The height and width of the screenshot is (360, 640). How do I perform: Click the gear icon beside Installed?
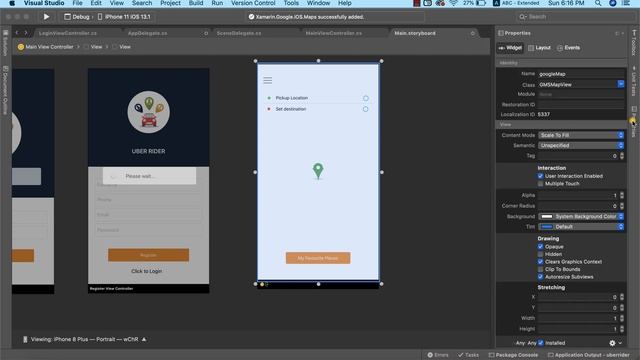tap(612, 343)
